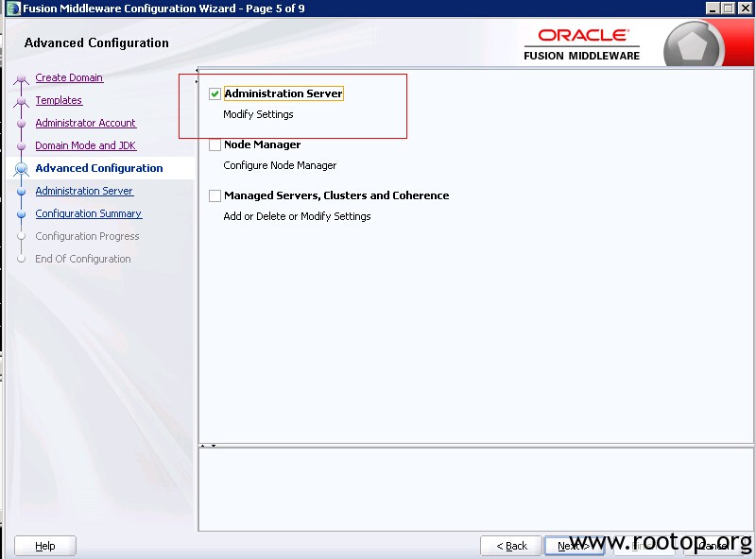
Task: Click the step marker beside Templates
Action: (21, 101)
